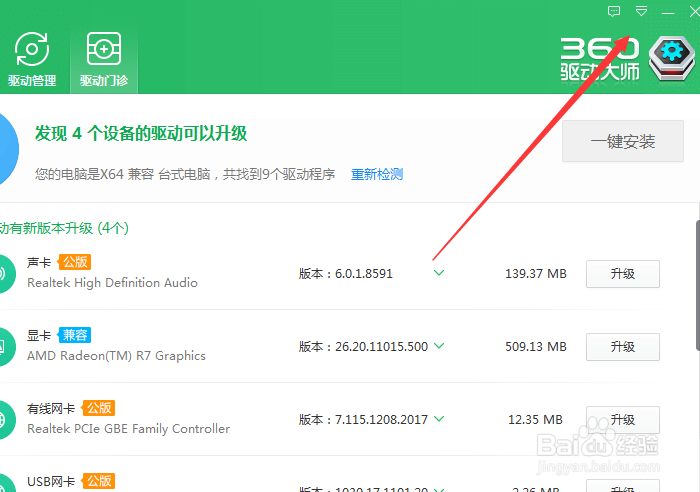Open the feedback message icon
The height and width of the screenshot is (492, 700).
(x=614, y=12)
